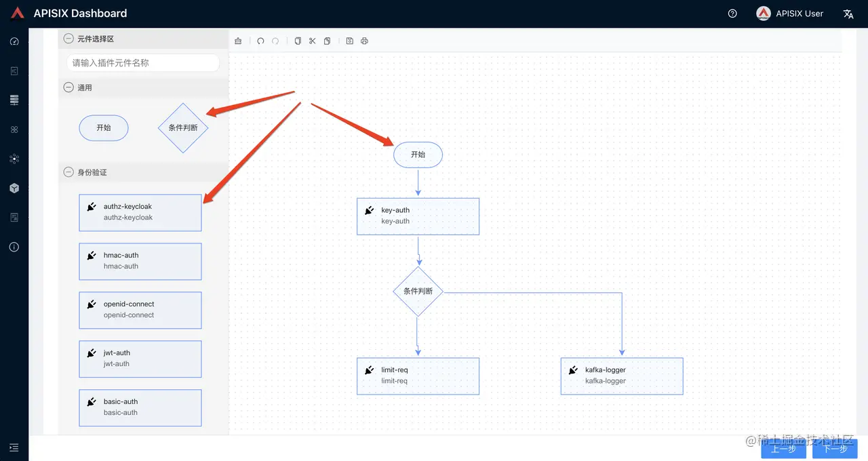Click the 'hmac-auth' card title text
The height and width of the screenshot is (461, 868).
tap(121, 256)
